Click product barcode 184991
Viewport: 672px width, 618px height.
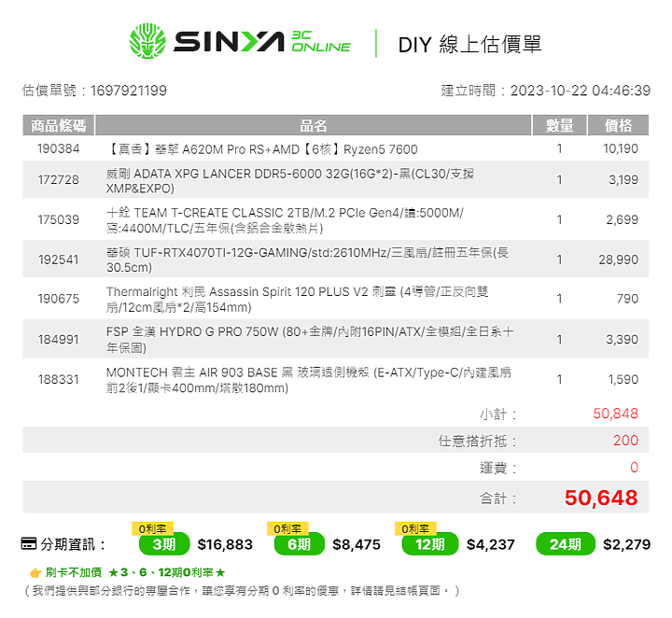pyautogui.click(x=58, y=340)
